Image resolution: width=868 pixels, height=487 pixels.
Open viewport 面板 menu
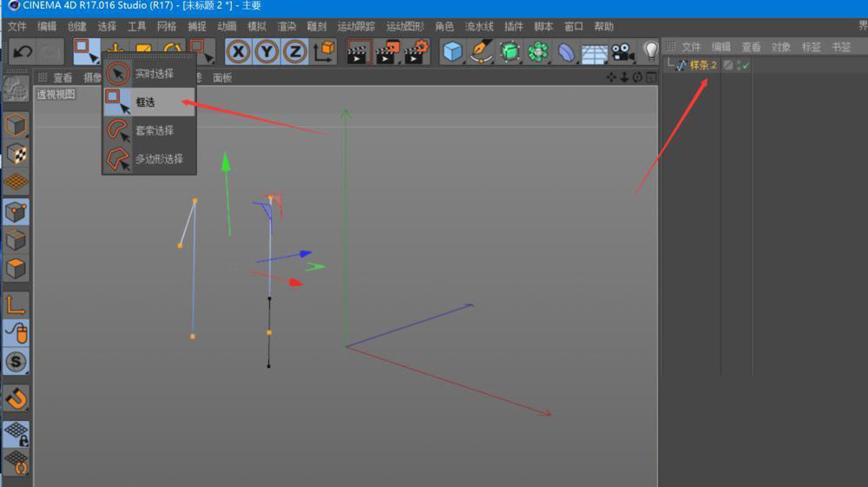(x=222, y=78)
